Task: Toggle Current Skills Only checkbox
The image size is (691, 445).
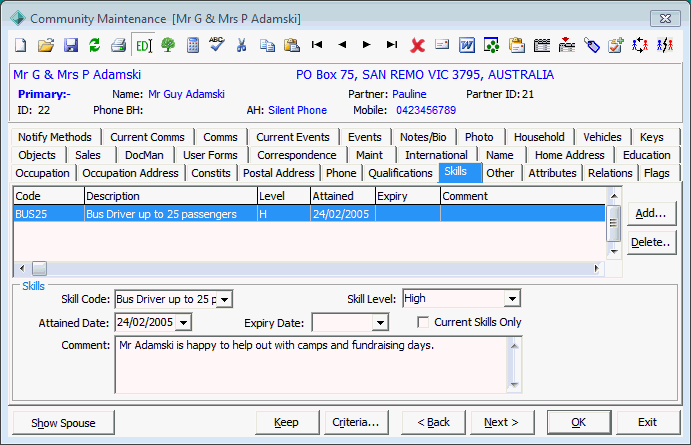Action: click(x=423, y=322)
